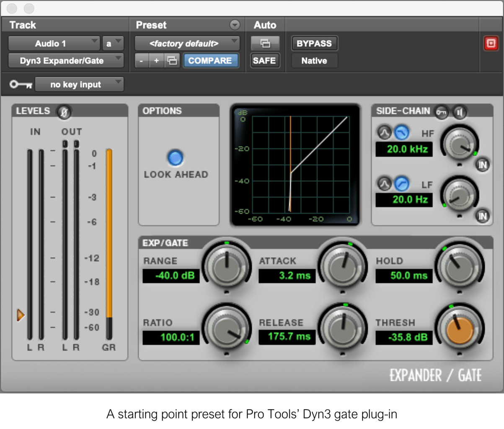The width and height of the screenshot is (504, 429).
Task: Click the key input icon beside no key input
Action: (x=20, y=84)
